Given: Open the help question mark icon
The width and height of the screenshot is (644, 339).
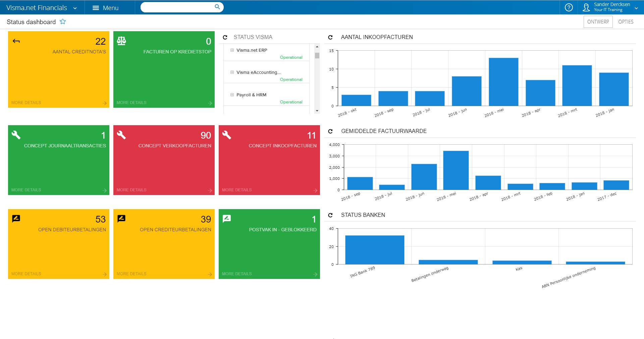Looking at the screenshot, I should pyautogui.click(x=569, y=7).
